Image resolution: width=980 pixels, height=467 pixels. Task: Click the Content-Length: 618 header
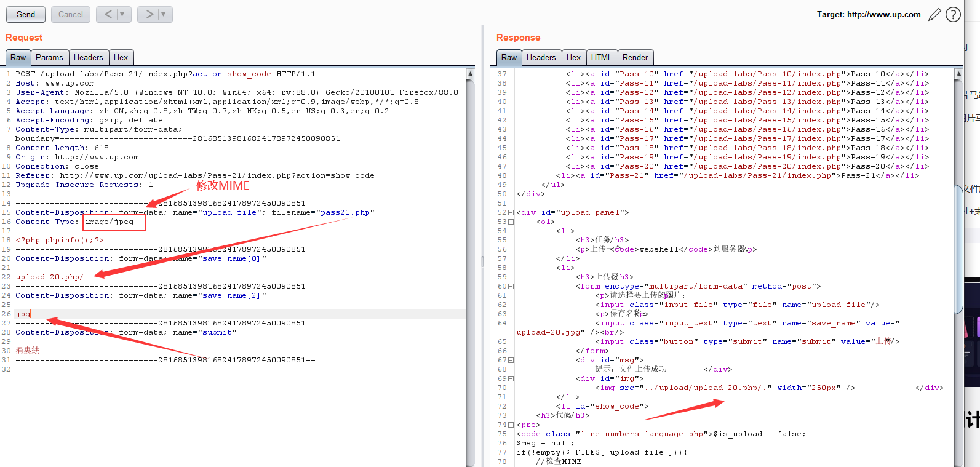click(62, 148)
